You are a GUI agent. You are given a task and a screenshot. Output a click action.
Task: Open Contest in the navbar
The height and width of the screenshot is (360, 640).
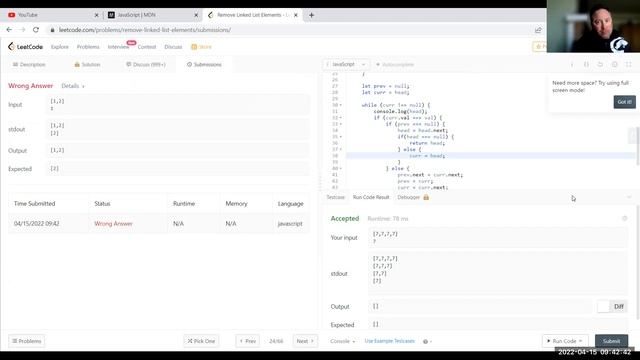pyautogui.click(x=147, y=47)
